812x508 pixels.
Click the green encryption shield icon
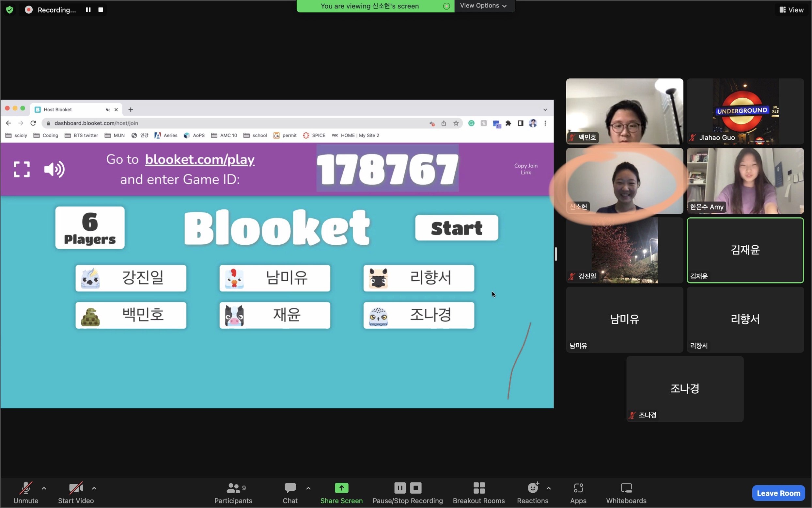click(10, 10)
